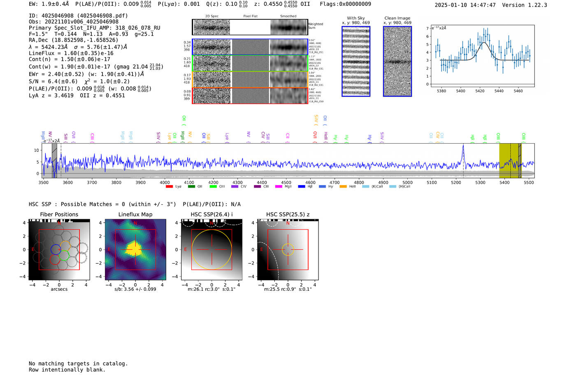Click the red Lyα legend swatch

[x=169, y=186]
